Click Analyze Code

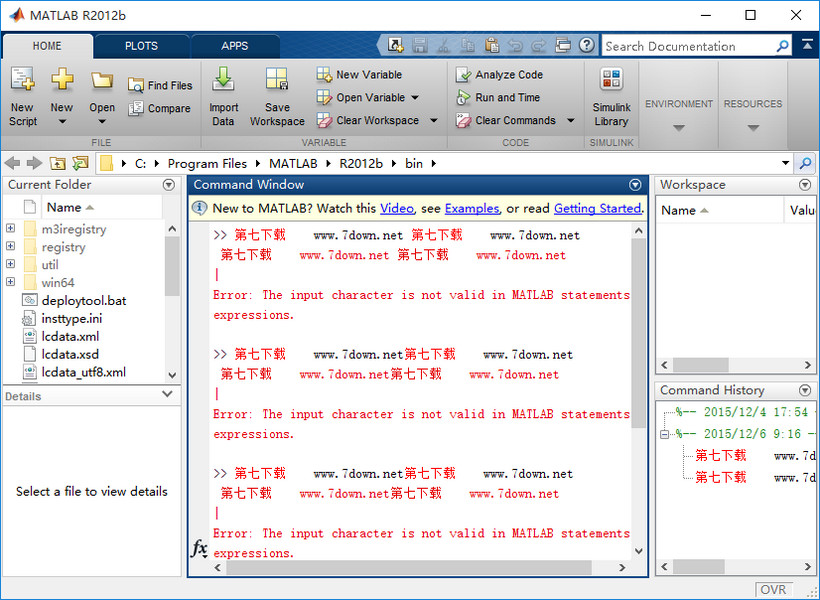pos(499,75)
